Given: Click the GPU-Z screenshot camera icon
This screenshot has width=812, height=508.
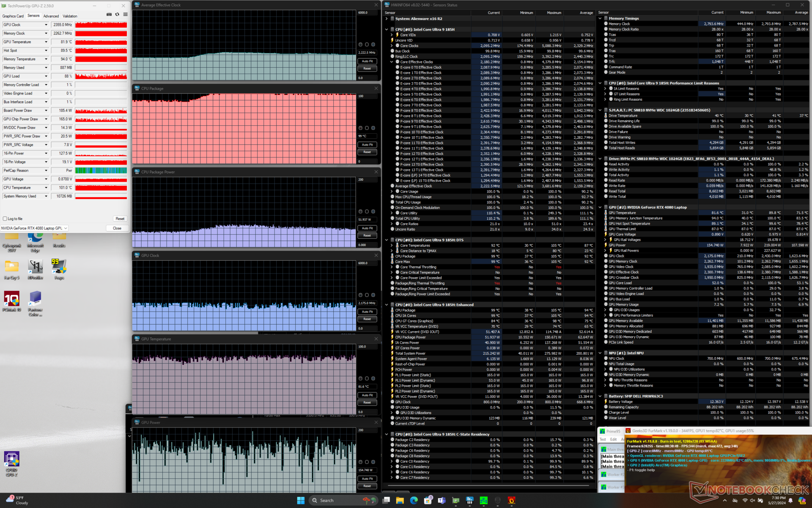Looking at the screenshot, I should coord(109,14).
